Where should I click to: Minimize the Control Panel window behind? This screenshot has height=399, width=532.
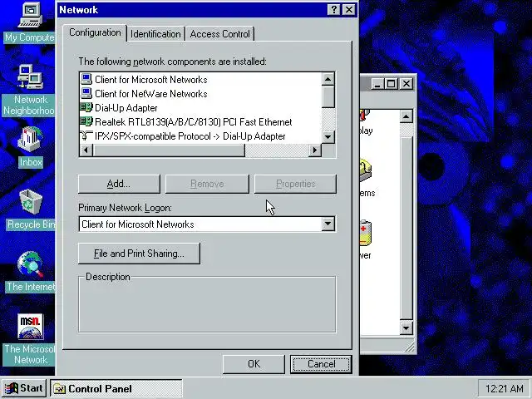[377, 83]
